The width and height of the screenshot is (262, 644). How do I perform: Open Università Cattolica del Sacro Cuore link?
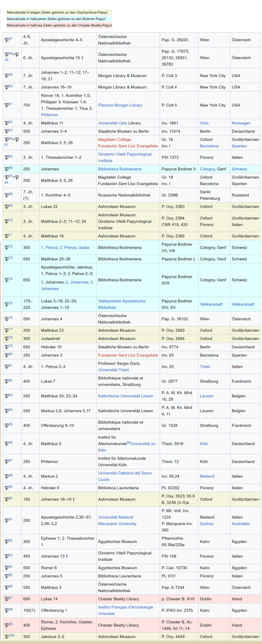(x=125, y=476)
